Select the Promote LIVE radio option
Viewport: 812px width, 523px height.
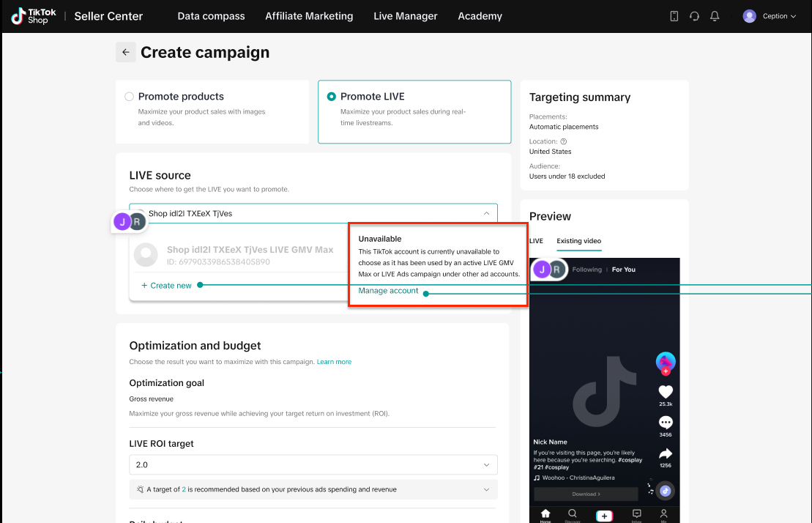click(332, 97)
